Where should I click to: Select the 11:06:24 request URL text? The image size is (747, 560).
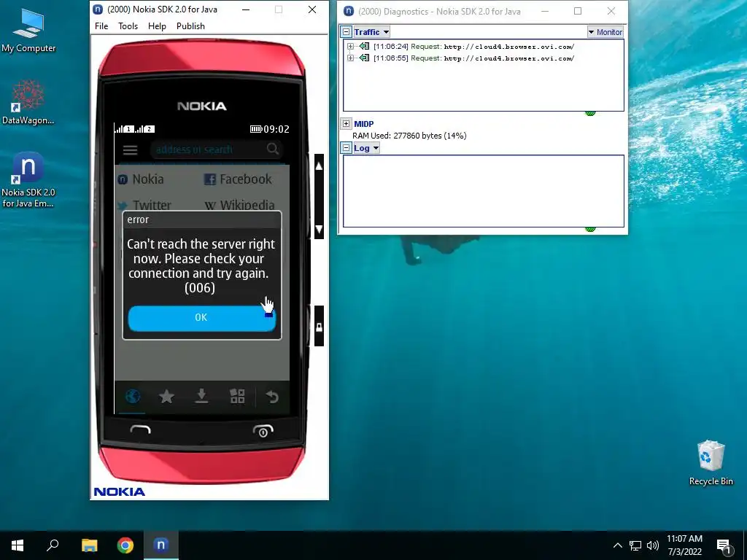point(508,47)
